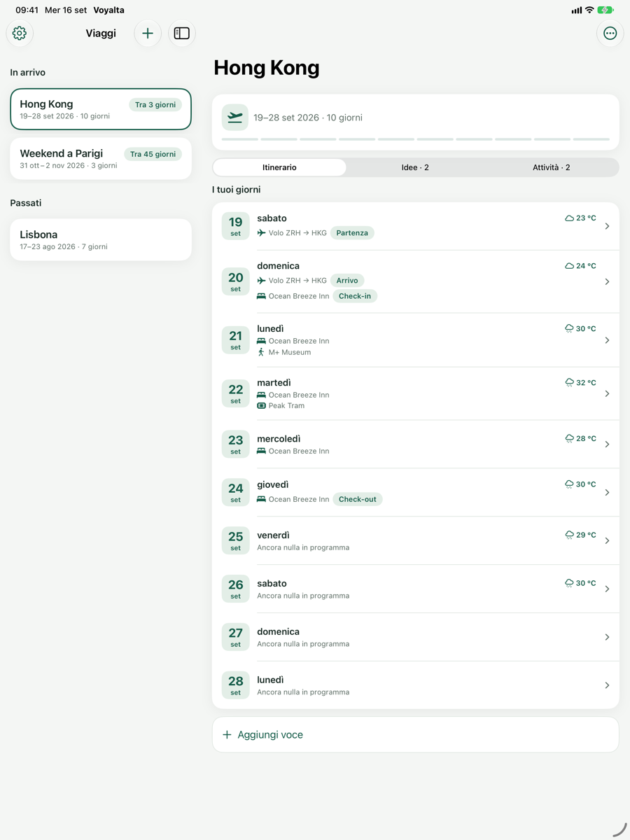
Task: Click the rain icon next to 32 °C
Action: [x=569, y=383]
